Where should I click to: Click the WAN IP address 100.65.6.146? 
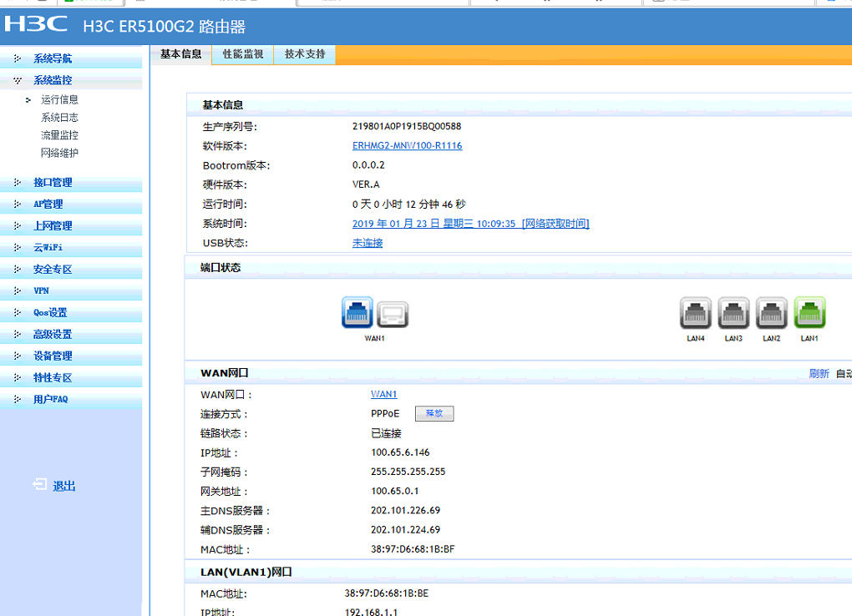tap(400, 452)
